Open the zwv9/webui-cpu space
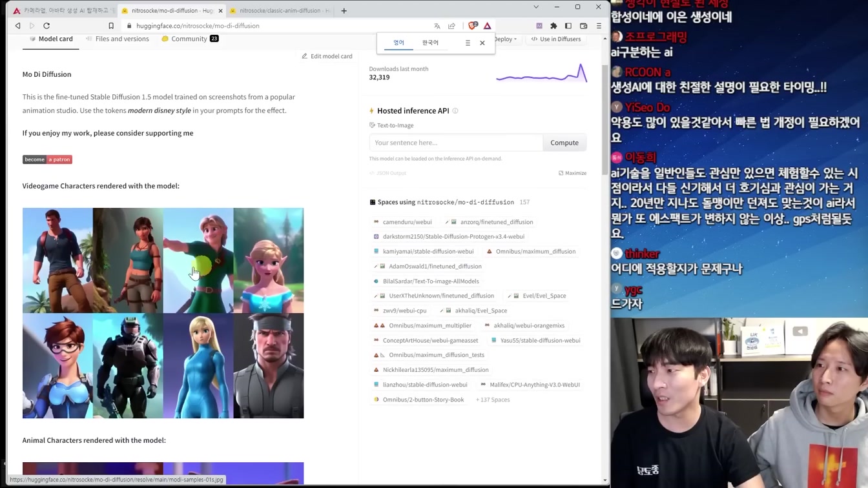 (x=400, y=310)
